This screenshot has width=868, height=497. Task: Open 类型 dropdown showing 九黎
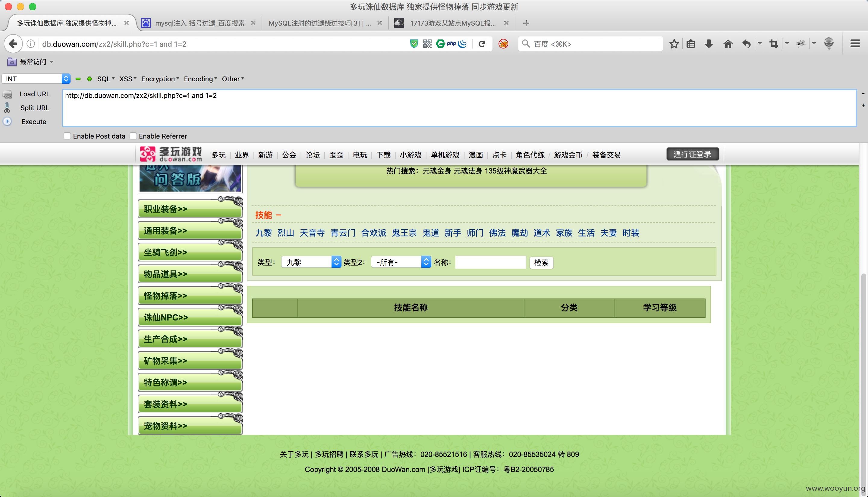(311, 262)
